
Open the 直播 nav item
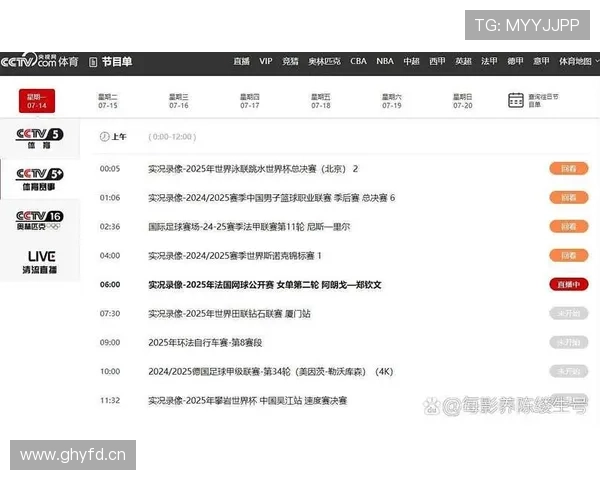[241, 61]
